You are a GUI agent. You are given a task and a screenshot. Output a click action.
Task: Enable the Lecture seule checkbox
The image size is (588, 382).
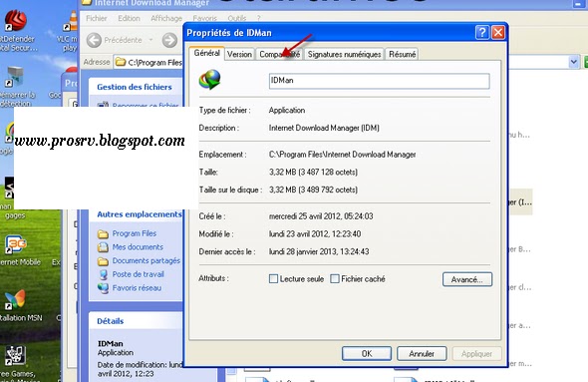[x=274, y=279]
